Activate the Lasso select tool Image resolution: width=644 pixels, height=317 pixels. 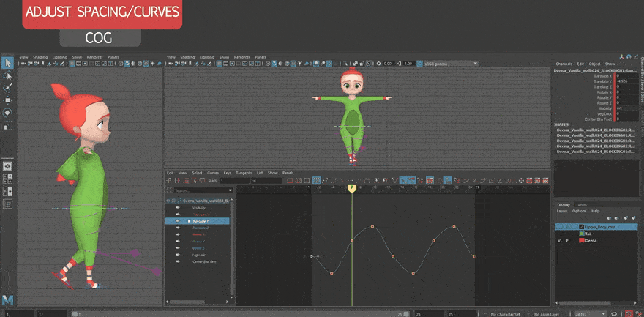click(x=7, y=76)
